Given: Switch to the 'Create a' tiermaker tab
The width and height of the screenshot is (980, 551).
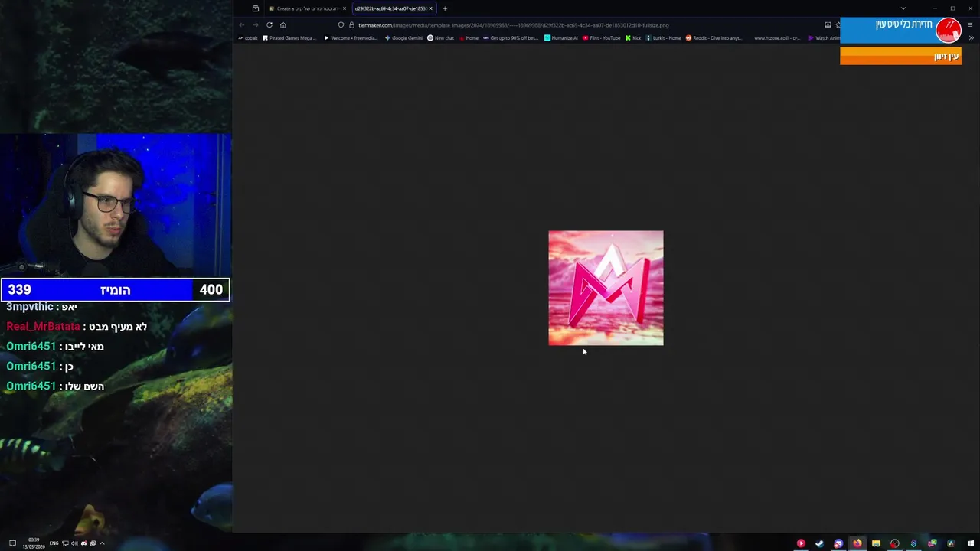Looking at the screenshot, I should pos(306,8).
